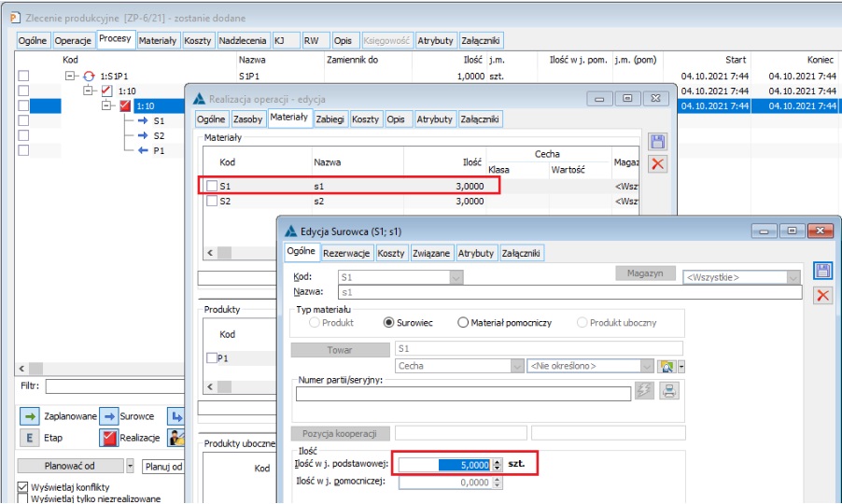842x504 pixels.
Task: Save changes in Edycja Surowca window
Action: coord(822,272)
